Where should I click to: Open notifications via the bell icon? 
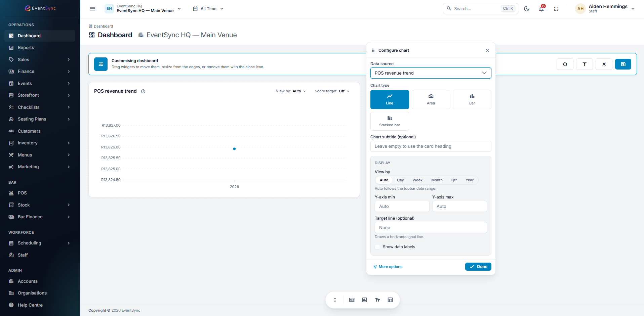point(541,9)
